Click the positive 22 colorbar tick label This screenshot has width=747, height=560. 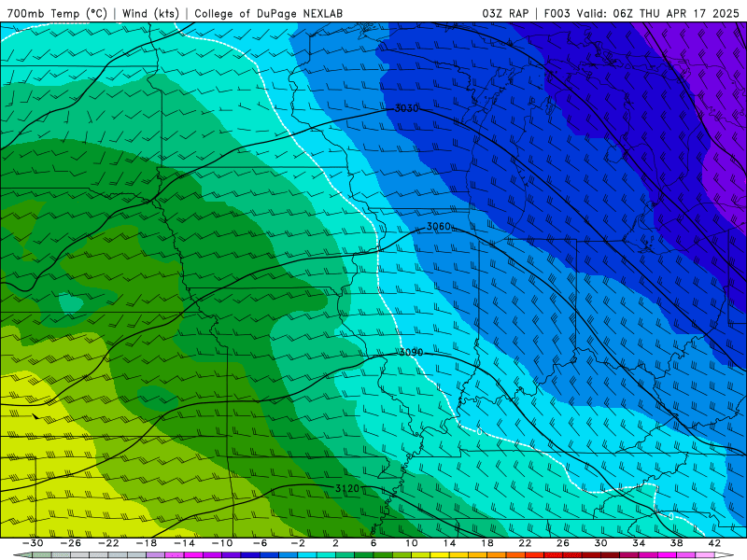point(525,543)
